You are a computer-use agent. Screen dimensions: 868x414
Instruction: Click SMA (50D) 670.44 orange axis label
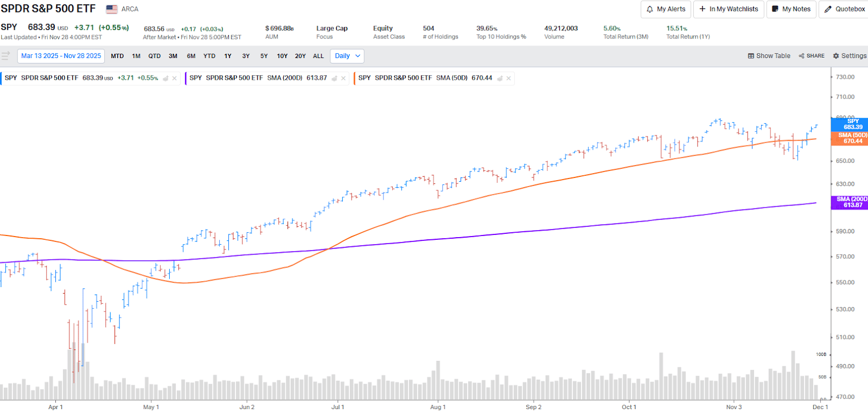pos(850,138)
